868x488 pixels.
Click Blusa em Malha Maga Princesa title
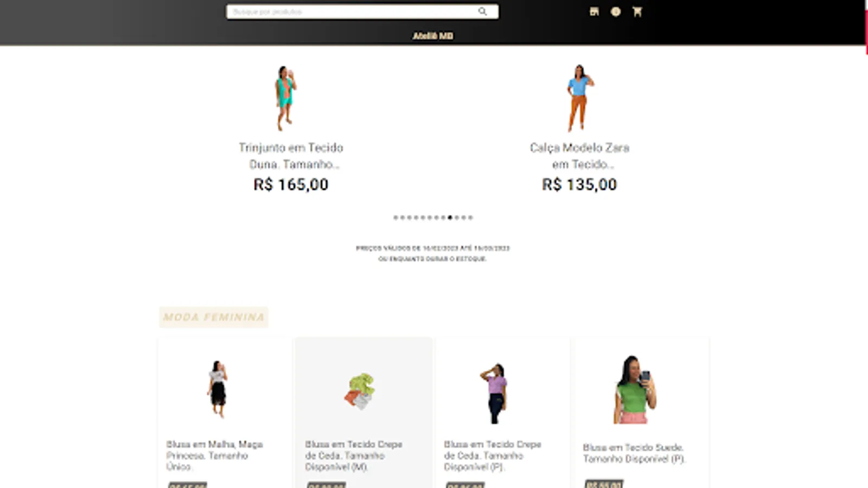215,455
